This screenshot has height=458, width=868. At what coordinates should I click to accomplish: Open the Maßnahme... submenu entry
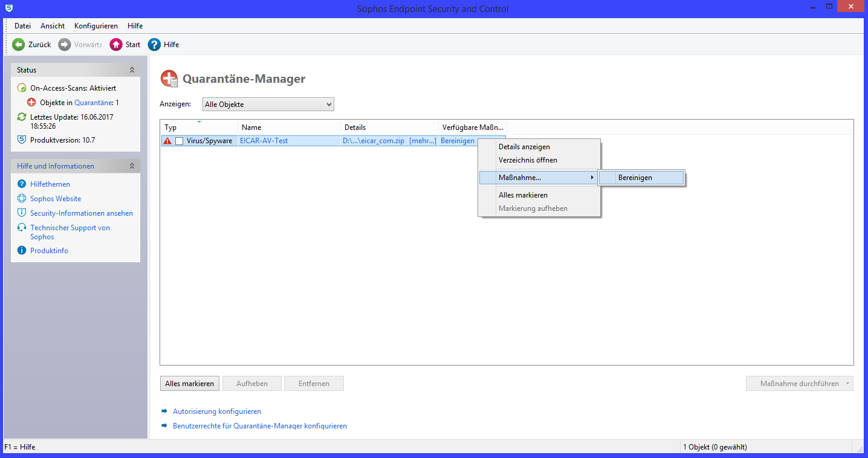click(x=539, y=178)
